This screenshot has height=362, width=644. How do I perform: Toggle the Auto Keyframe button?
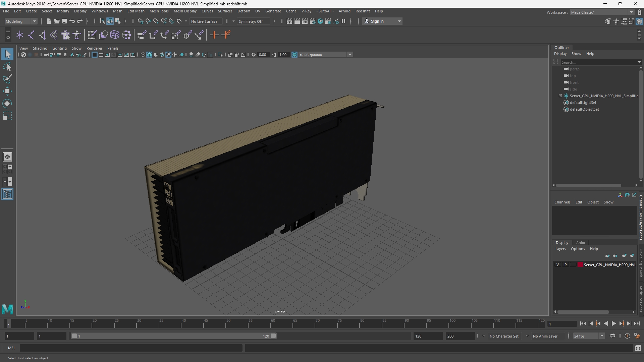point(627,336)
